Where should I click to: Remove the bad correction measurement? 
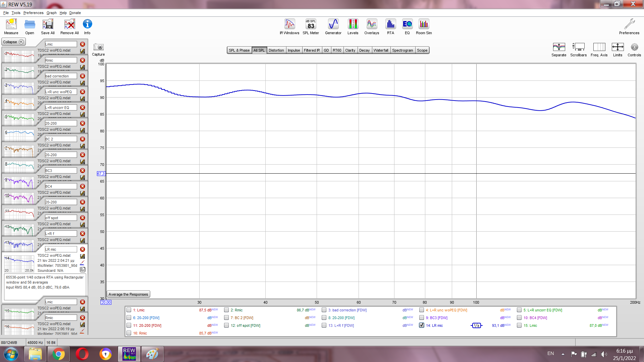tap(83, 76)
